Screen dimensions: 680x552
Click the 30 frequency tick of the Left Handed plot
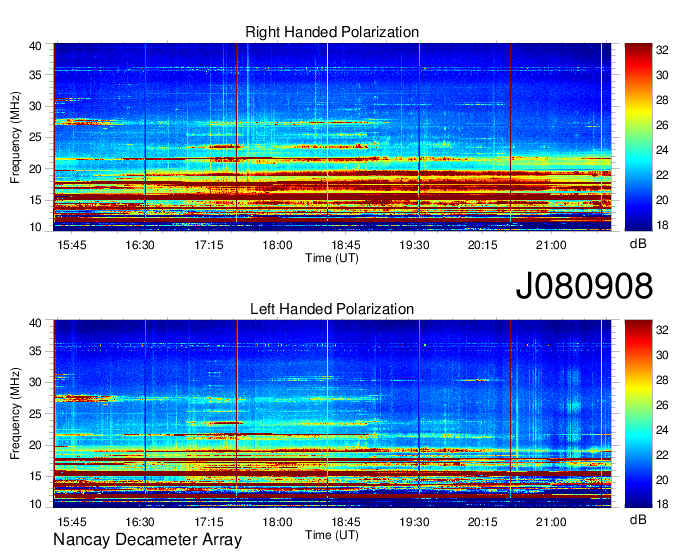(x=35, y=382)
